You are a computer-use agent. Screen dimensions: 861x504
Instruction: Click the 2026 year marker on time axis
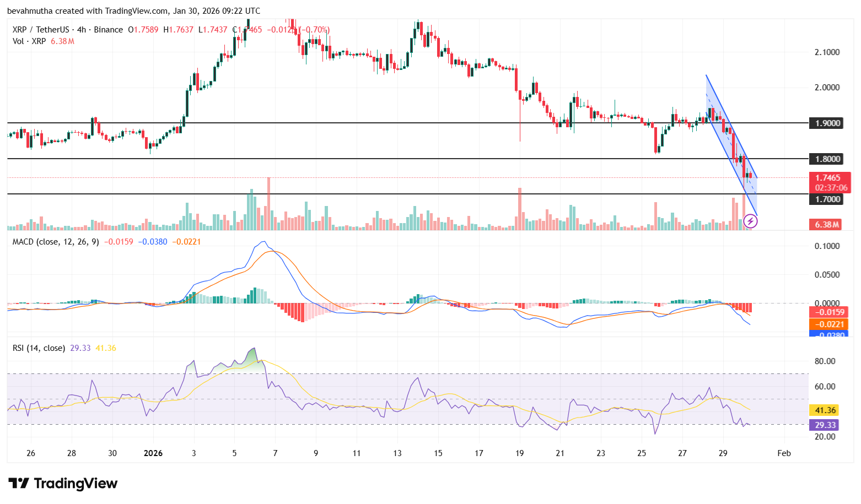tap(153, 453)
